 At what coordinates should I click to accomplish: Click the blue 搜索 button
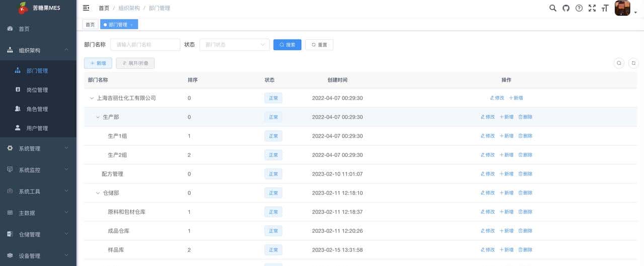(287, 45)
